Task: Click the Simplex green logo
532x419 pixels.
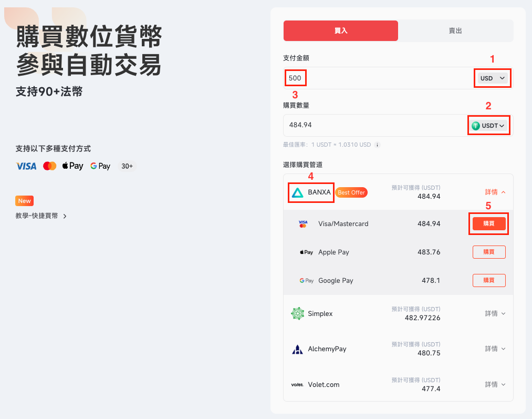Action: click(298, 313)
